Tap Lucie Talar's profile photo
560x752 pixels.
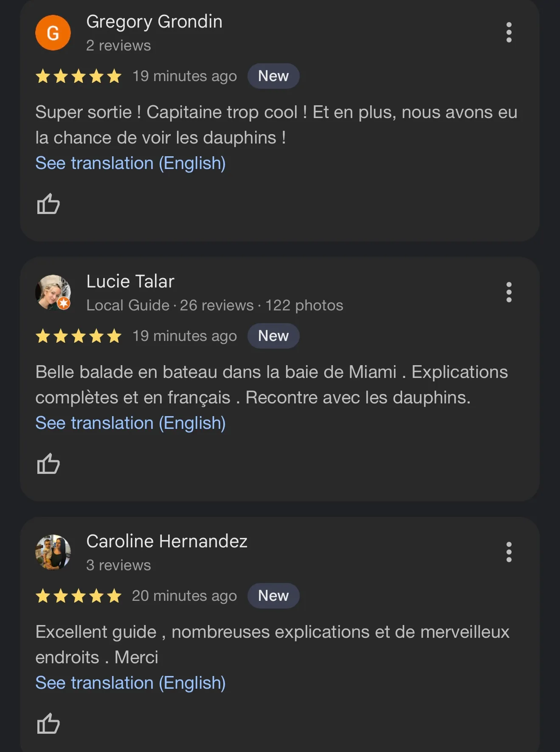(53, 293)
